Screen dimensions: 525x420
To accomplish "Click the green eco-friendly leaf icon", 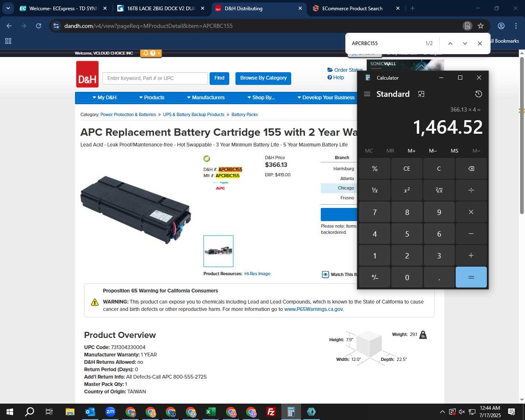I will pos(207,159).
